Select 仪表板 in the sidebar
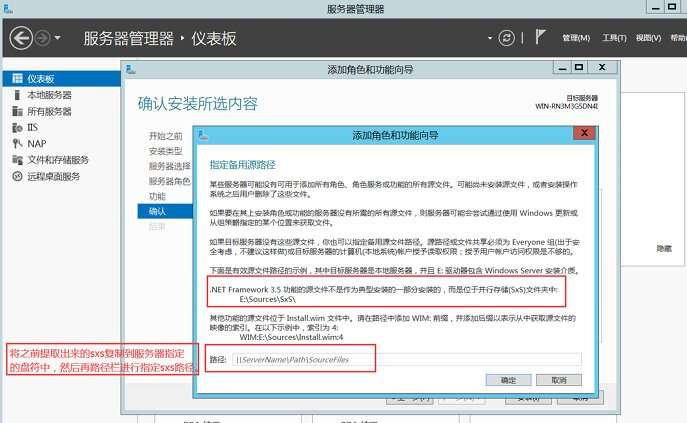The width and height of the screenshot is (687, 423). pos(62,78)
